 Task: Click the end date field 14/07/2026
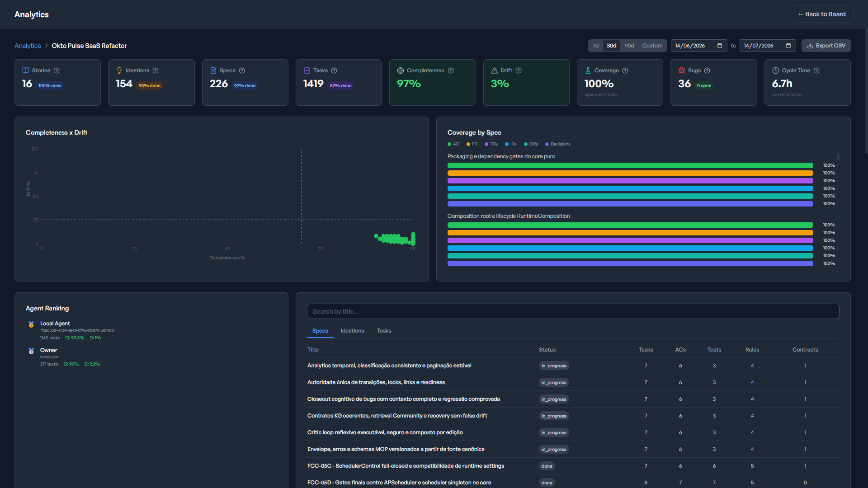[x=768, y=46]
